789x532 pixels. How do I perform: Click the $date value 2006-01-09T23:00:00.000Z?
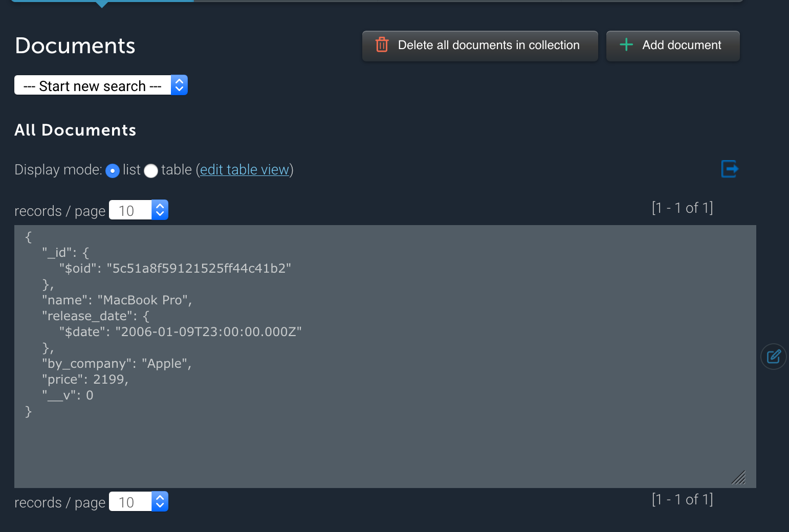click(x=209, y=332)
